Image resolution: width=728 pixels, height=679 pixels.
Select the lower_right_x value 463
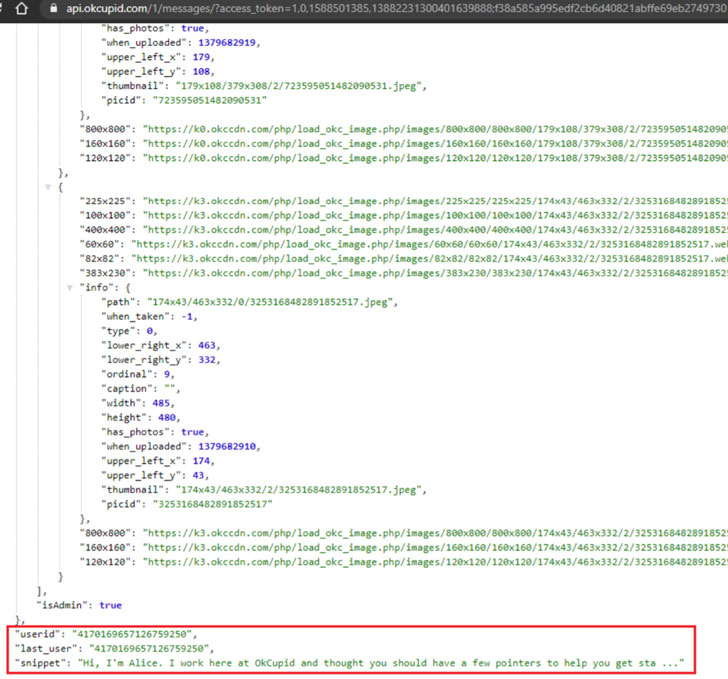[207, 345]
